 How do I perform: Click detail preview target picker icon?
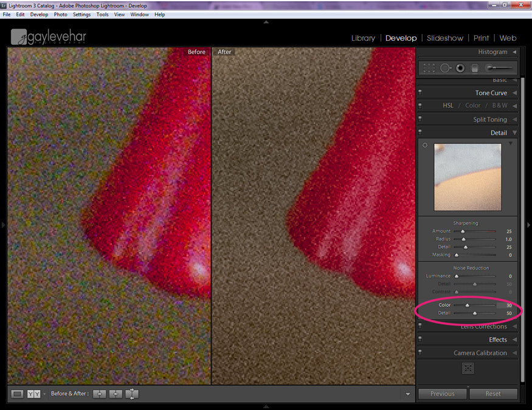(425, 146)
